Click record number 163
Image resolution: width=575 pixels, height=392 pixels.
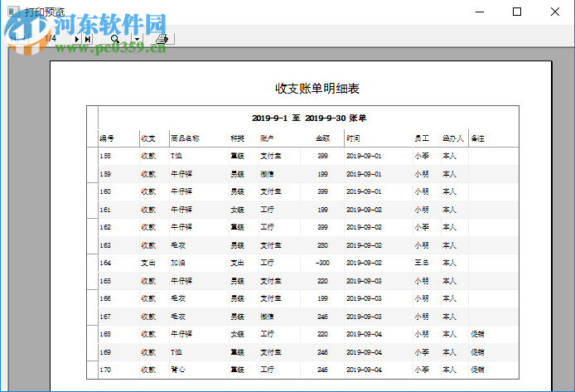point(105,245)
